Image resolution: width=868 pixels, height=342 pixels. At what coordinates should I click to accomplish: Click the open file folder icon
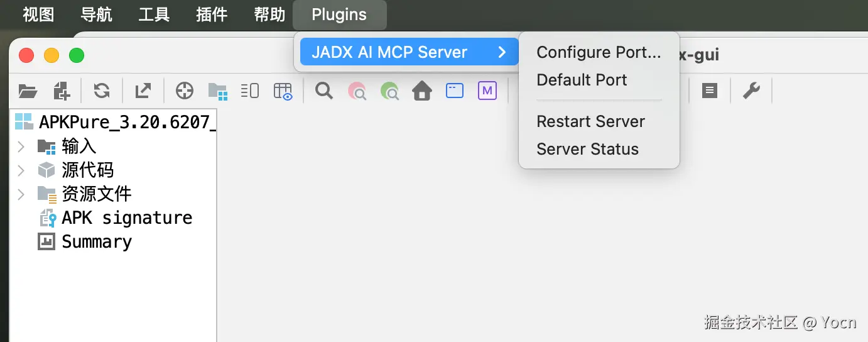point(28,91)
